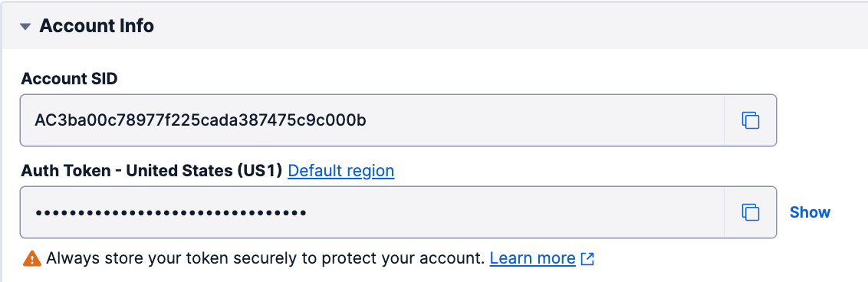Image resolution: width=868 pixels, height=282 pixels.
Task: Select the AC3ba00c78977f225cada387475c9c000b SID value
Action: coord(200,120)
